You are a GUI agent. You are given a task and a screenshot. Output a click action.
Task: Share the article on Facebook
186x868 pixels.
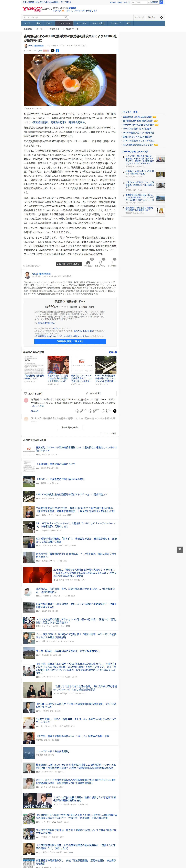point(57,50)
